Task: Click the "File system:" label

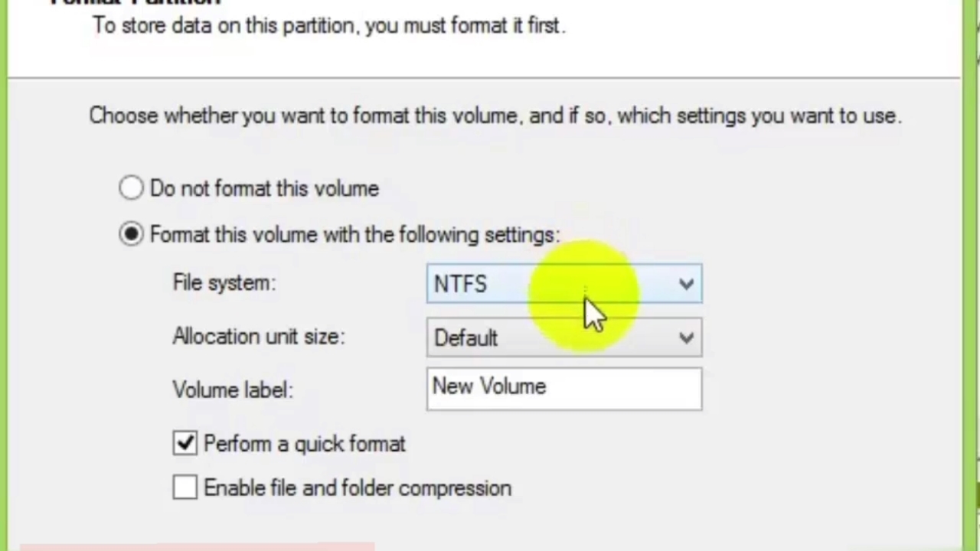Action: pyautogui.click(x=224, y=283)
